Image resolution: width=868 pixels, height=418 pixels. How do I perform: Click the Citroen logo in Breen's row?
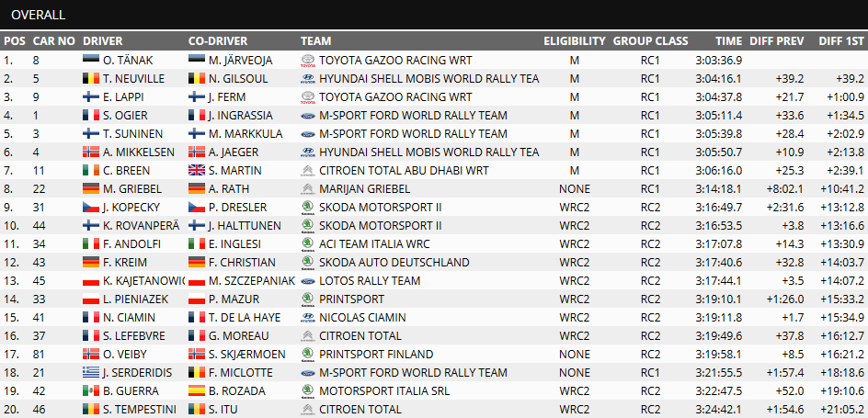coord(308,171)
